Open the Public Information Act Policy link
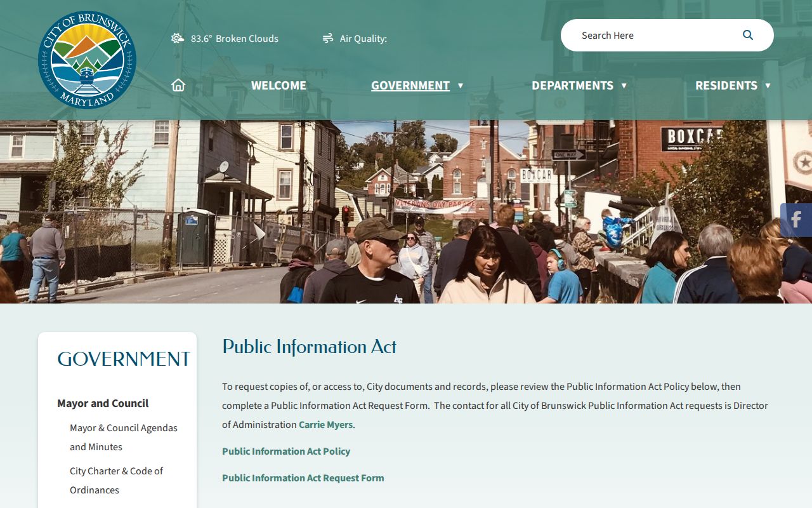812x508 pixels. pyautogui.click(x=286, y=451)
